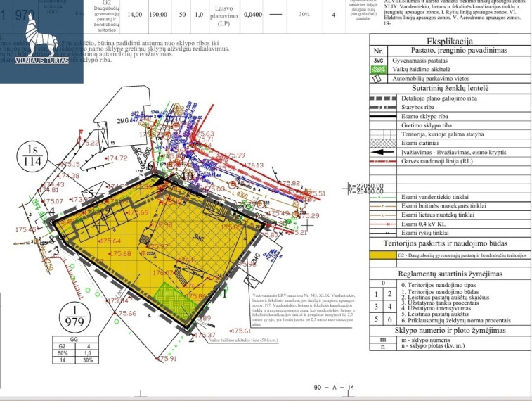Click 'Sutartinių ženklų lentelė' heading
This screenshot has width=532, height=401.
450,88
